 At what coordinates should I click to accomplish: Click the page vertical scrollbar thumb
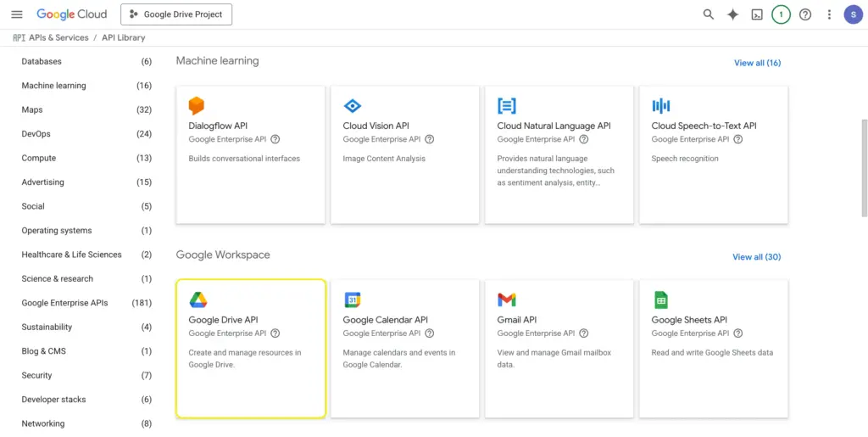865,167
